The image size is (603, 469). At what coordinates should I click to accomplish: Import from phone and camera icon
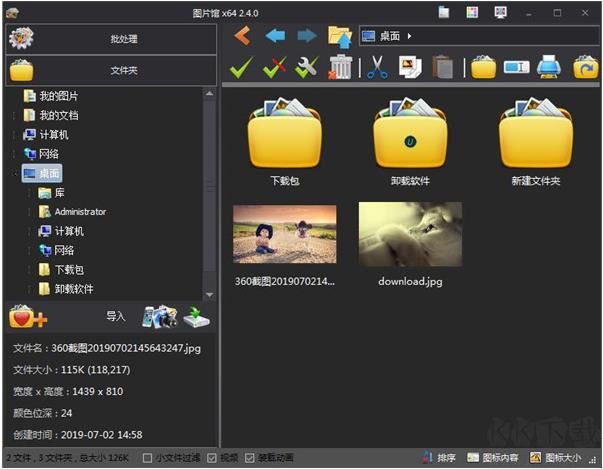click(x=160, y=317)
